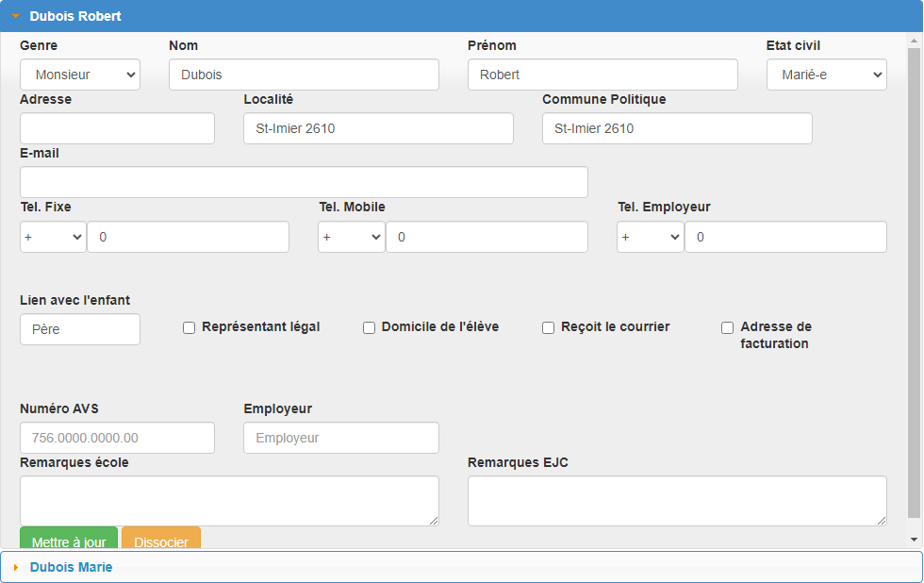Collapse the Dubois Robert accordion header
Image resolution: width=924 pixels, height=583 pixels.
click(461, 16)
